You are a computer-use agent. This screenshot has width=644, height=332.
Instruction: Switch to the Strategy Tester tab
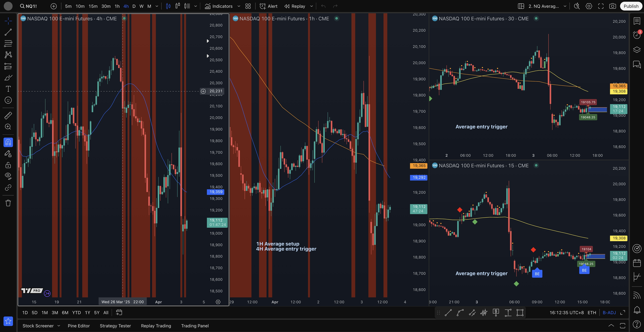(115, 326)
